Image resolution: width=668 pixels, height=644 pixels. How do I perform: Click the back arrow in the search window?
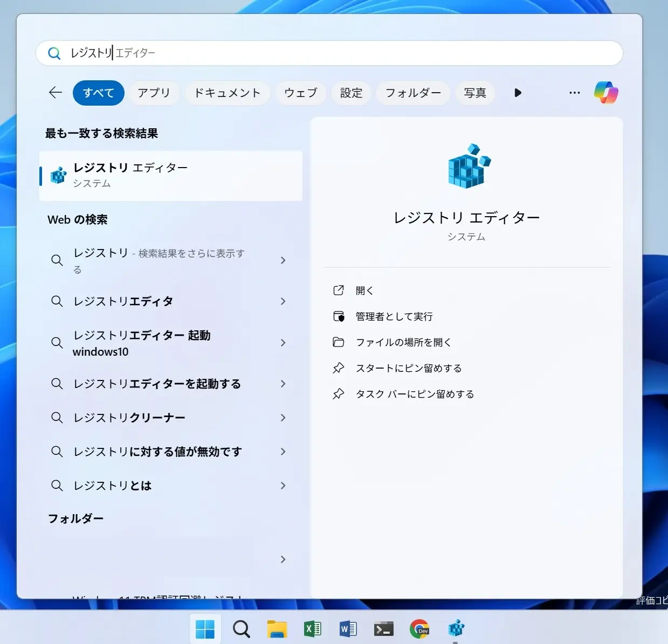tap(55, 92)
